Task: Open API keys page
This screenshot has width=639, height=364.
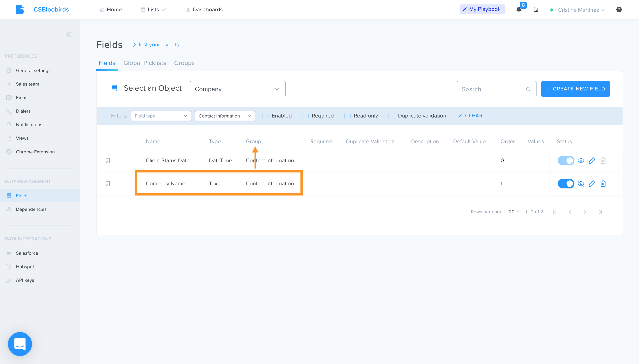Action: click(x=25, y=280)
